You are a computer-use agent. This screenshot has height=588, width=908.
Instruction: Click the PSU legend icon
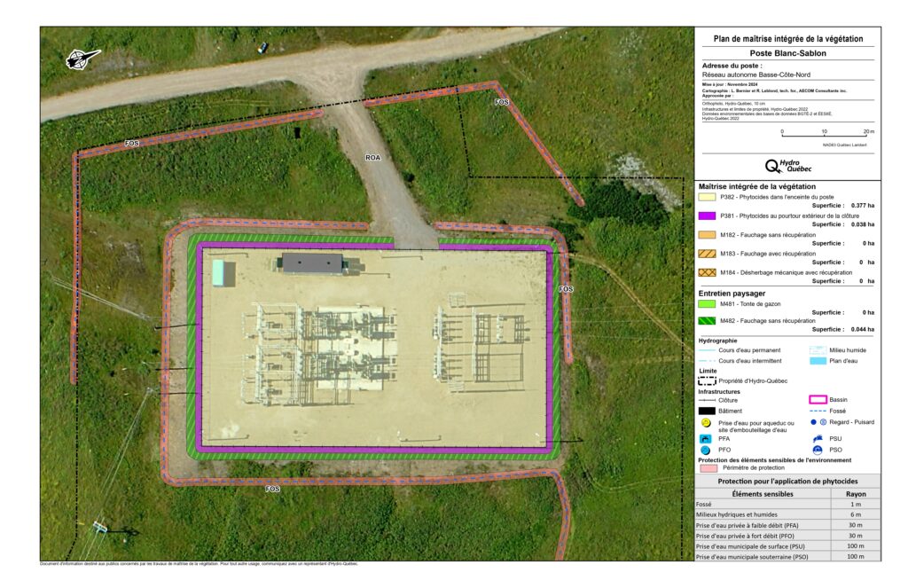pyautogui.click(x=818, y=438)
